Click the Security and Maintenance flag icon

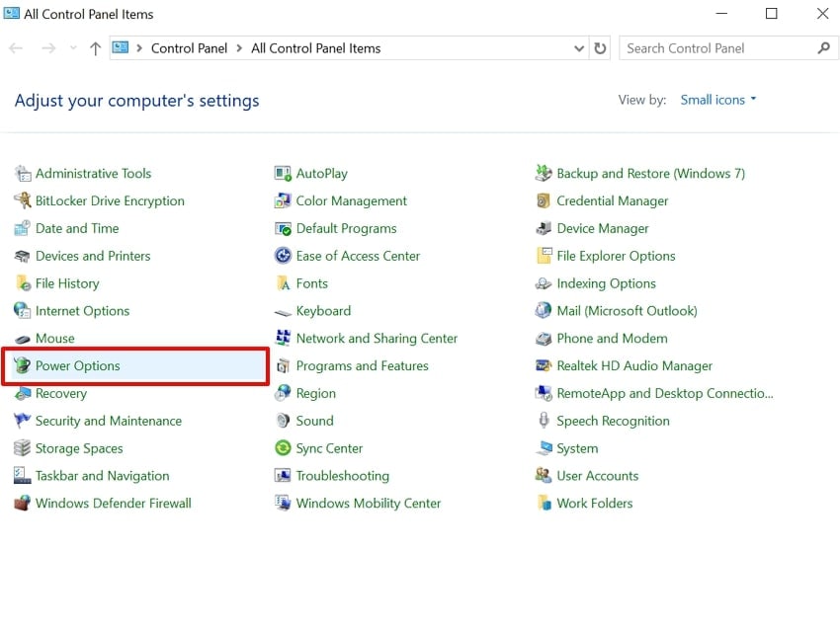coord(23,421)
